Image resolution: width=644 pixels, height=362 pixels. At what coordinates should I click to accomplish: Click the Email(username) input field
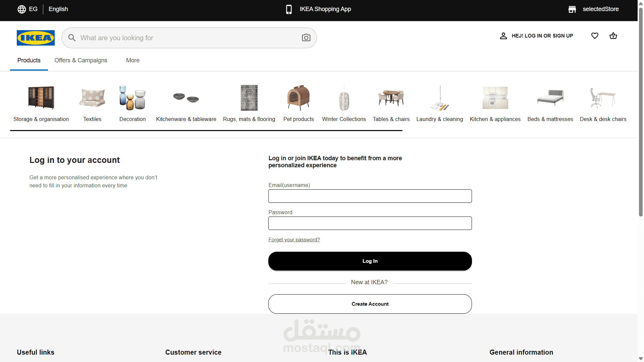(370, 196)
